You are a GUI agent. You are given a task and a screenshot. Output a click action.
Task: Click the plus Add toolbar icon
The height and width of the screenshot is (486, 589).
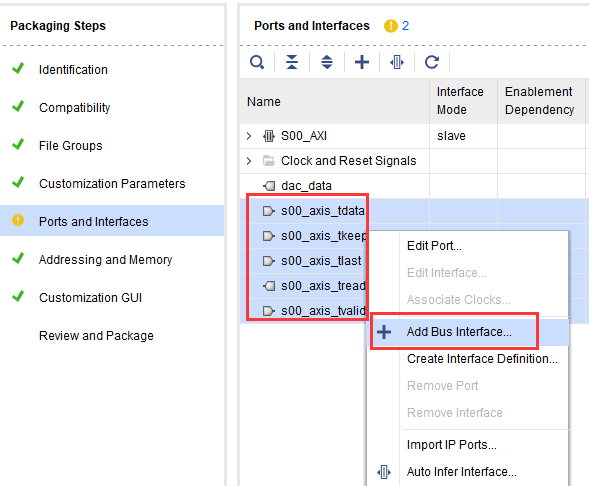click(362, 62)
